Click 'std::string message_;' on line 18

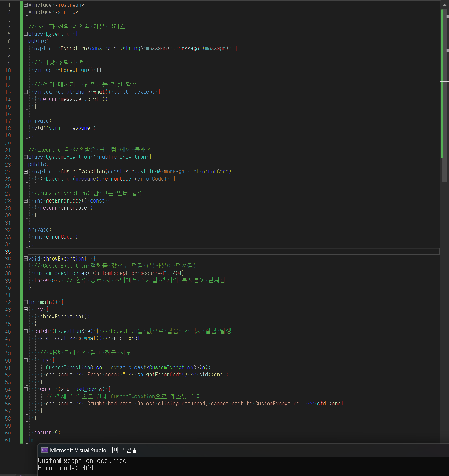[65, 128]
